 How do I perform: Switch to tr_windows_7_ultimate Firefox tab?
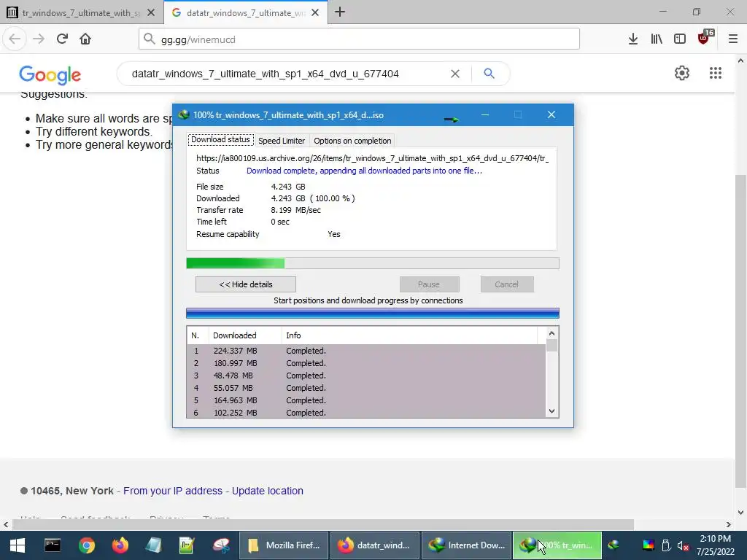click(81, 13)
